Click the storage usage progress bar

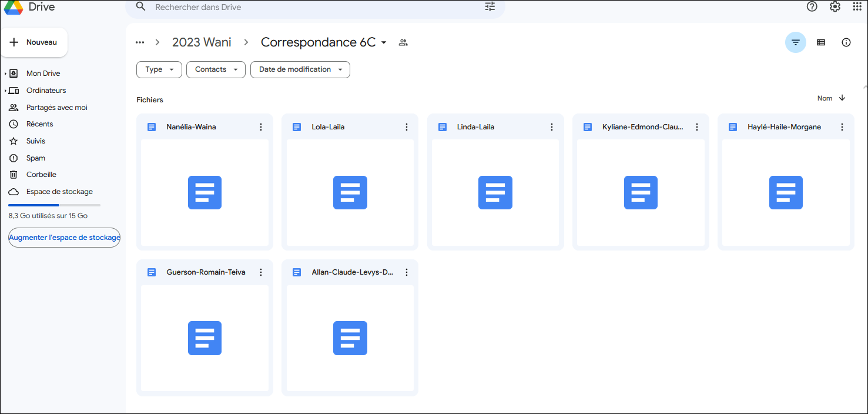pyautogui.click(x=54, y=205)
